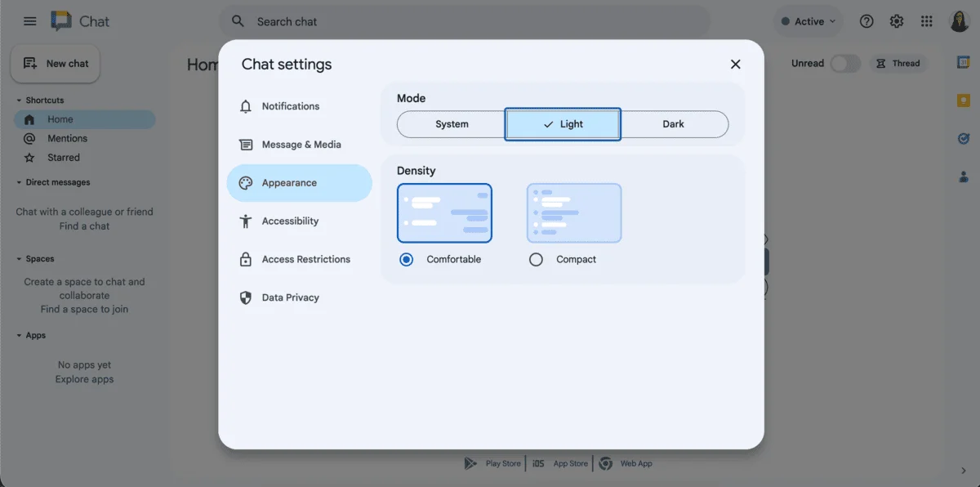Viewport: 980px width, 487px height.
Task: Open the Google apps grid launcher
Action: pyautogui.click(x=926, y=21)
